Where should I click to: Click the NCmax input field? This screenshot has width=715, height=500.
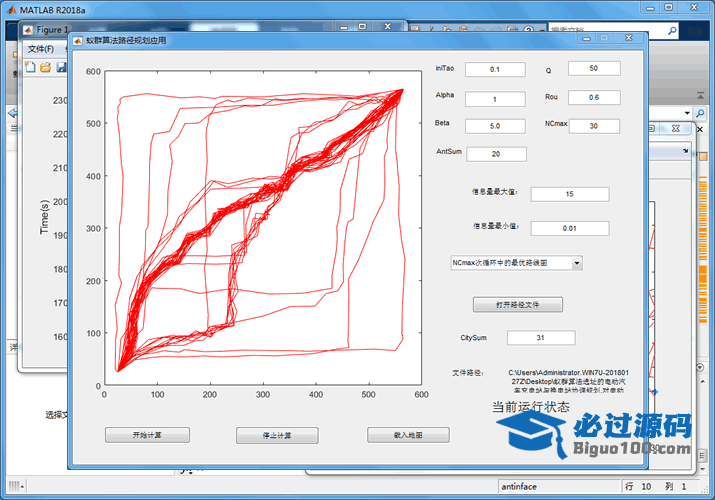(x=594, y=126)
